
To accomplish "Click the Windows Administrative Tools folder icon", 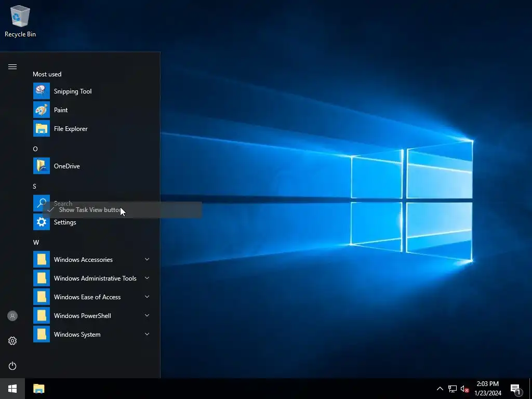I will (x=42, y=278).
